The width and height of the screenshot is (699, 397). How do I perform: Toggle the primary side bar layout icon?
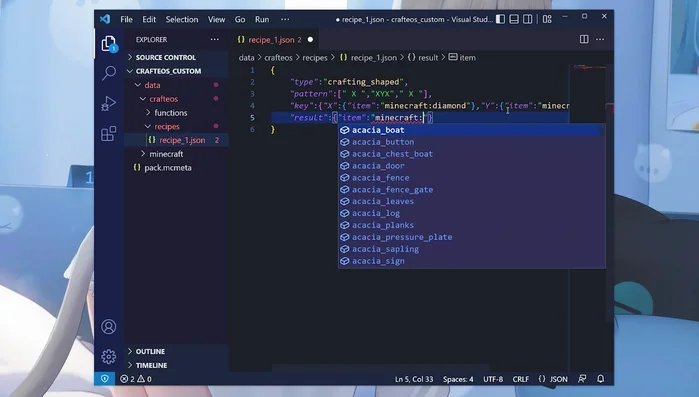click(x=501, y=19)
